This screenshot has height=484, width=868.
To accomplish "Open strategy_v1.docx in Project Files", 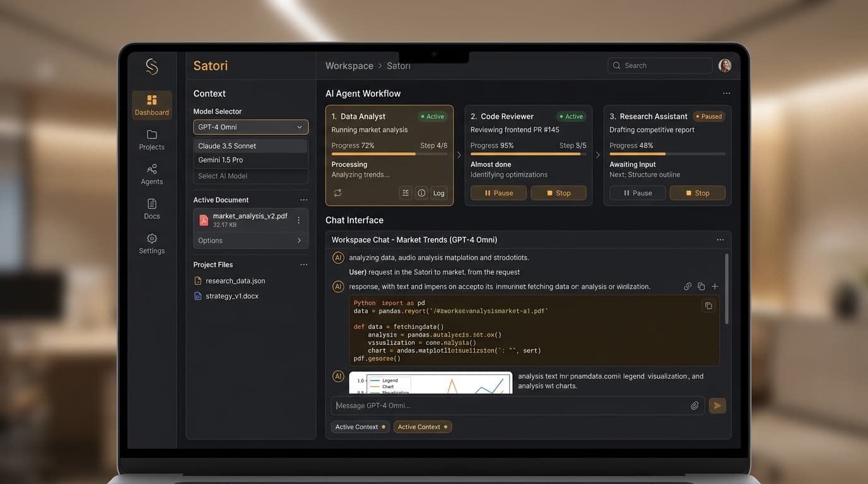I will click(232, 296).
